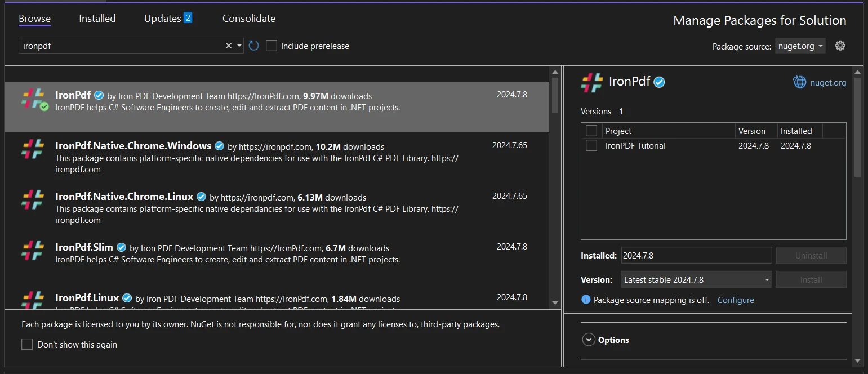
Task: Click the IronPdf.Native.Chrome.Linux package icon
Action: coord(33,200)
